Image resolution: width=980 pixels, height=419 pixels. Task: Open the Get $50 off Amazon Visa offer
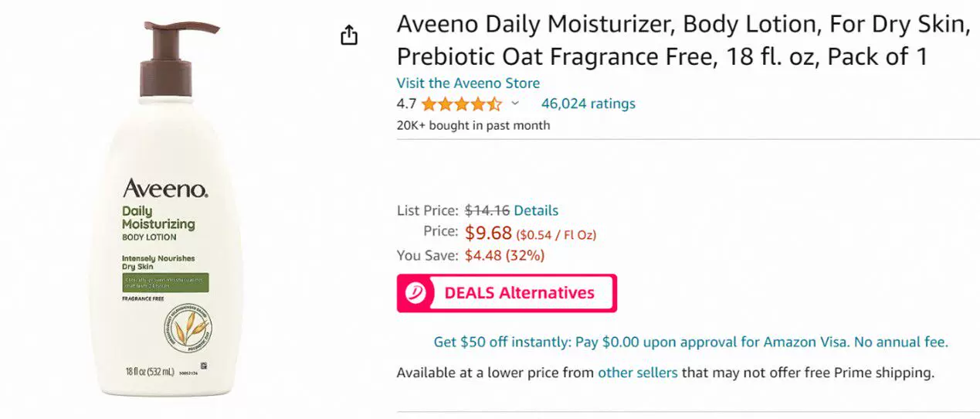[x=690, y=342]
